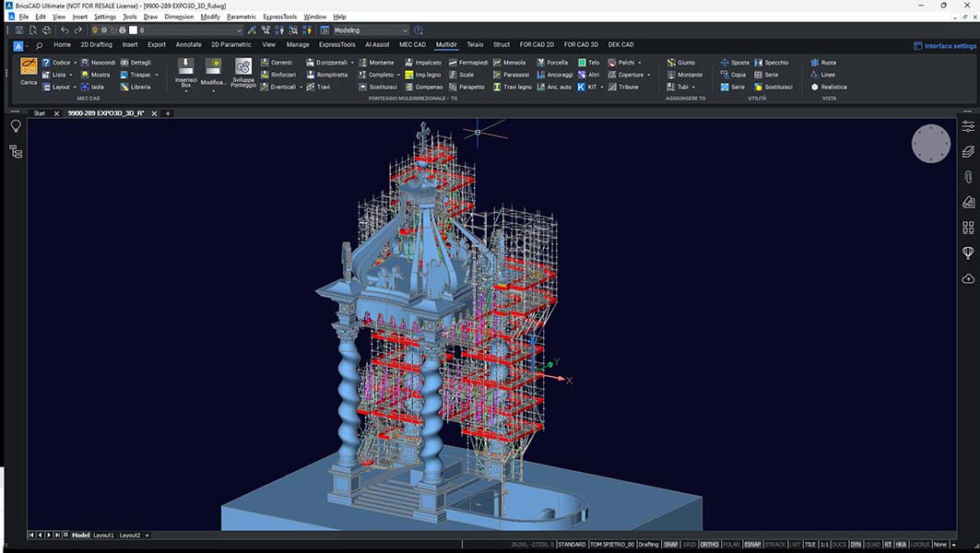Open the Coperture dropdown menu

[646, 75]
